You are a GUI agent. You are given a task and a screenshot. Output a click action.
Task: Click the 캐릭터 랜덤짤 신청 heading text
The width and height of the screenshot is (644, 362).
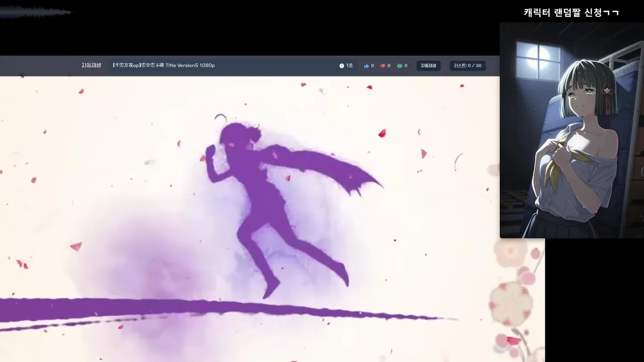tap(571, 13)
